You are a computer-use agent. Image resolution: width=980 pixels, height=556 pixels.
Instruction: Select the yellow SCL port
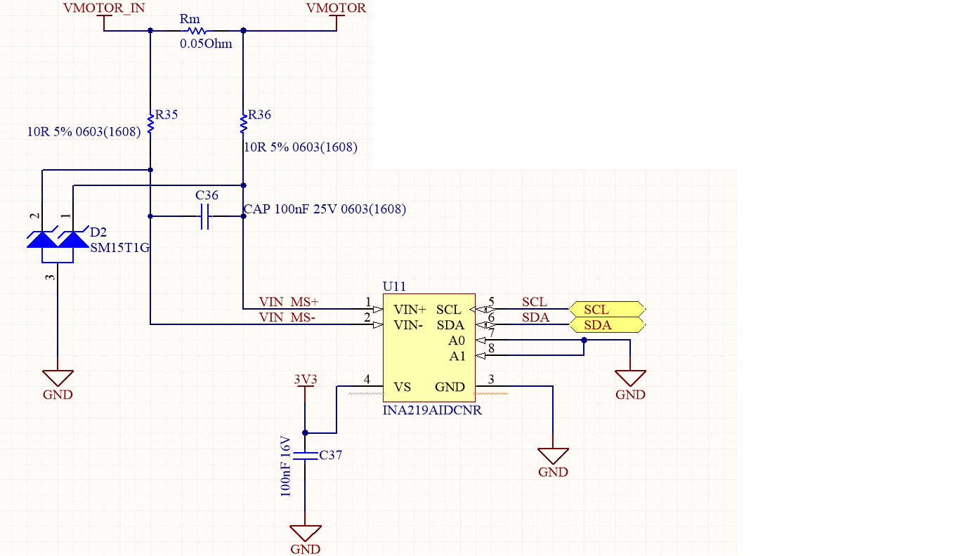(606, 309)
